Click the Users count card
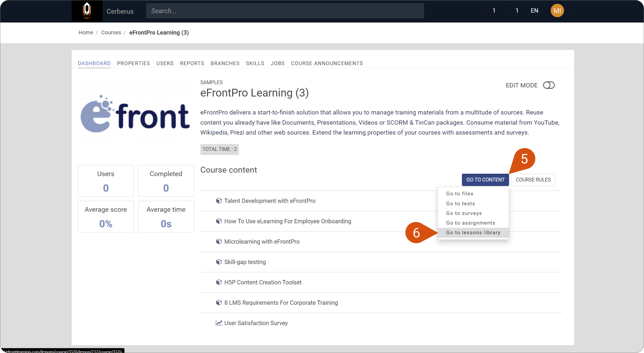Screen dimensions: 644x353 tap(105, 181)
